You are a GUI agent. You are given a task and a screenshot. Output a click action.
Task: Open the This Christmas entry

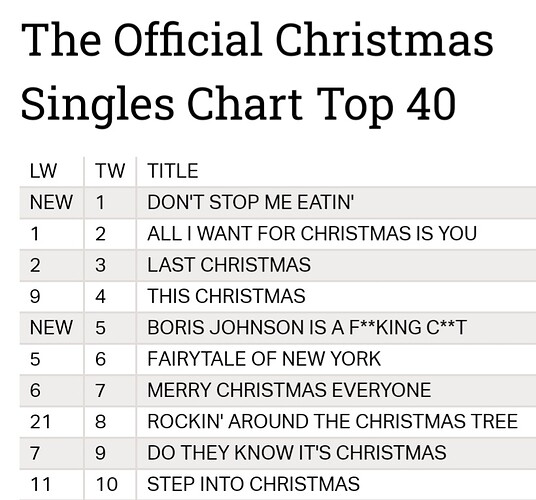point(226,296)
